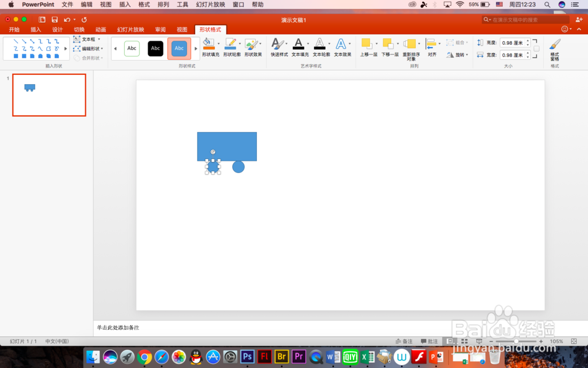
Task: Open the Arrange (排列) menu in menu bar
Action: pyautogui.click(x=163, y=5)
